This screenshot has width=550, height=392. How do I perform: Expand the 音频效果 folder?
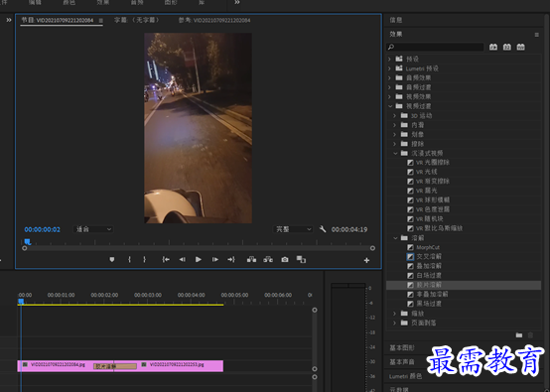[390, 77]
